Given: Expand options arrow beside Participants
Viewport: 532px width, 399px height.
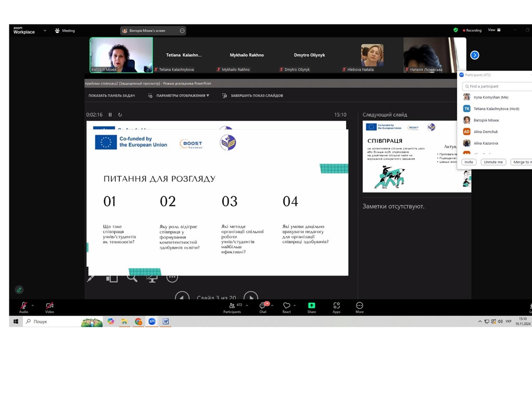Looking at the screenshot, I should pyautogui.click(x=247, y=305).
